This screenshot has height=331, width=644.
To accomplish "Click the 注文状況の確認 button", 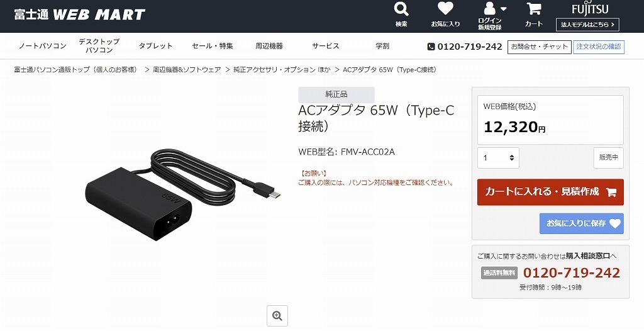I will coord(599,47).
